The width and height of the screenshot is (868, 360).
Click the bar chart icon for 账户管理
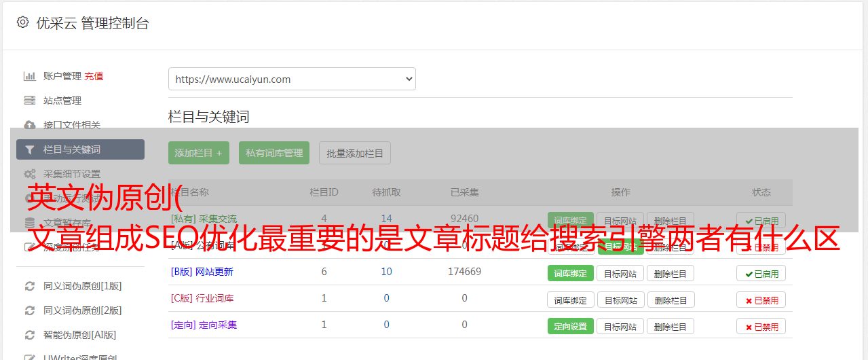click(x=30, y=76)
